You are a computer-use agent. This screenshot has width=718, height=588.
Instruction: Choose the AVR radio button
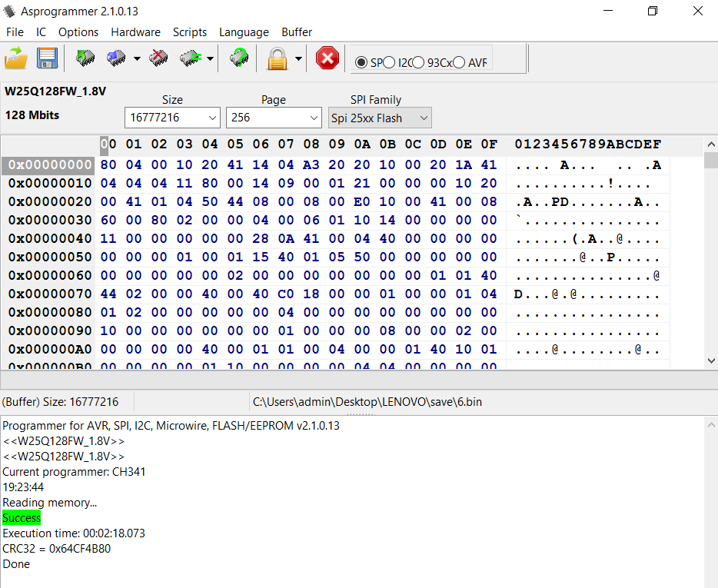(x=459, y=62)
